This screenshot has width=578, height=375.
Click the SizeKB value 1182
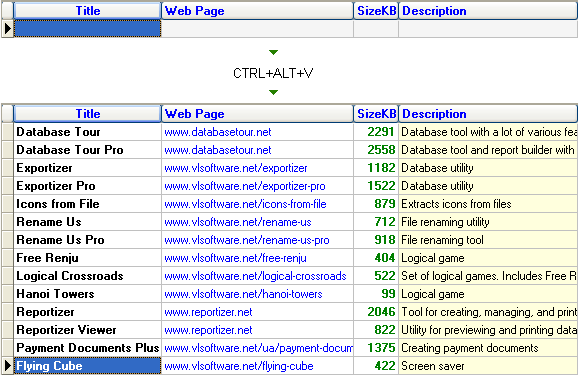[381, 168]
